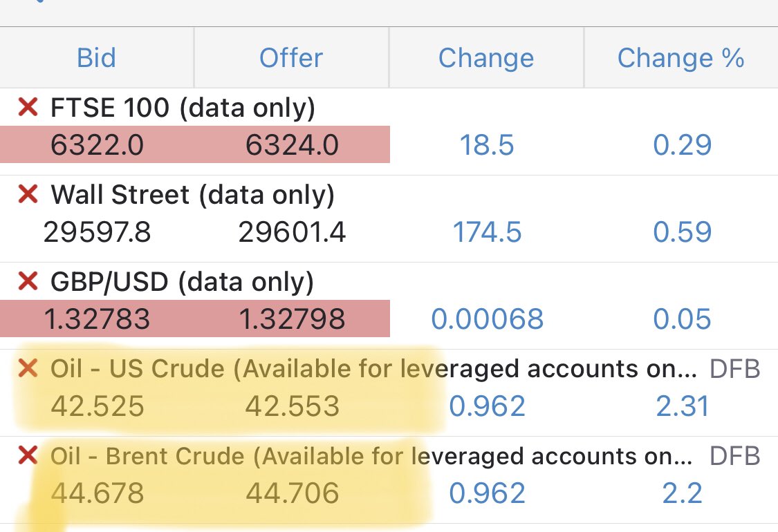This screenshot has width=778, height=532.
Task: Select Wall Street change value 174.5
Action: click(x=487, y=232)
